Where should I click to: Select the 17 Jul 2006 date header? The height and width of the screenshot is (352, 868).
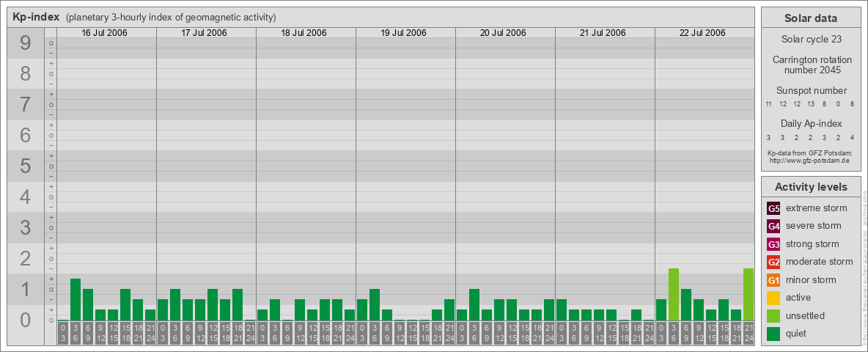(x=205, y=33)
